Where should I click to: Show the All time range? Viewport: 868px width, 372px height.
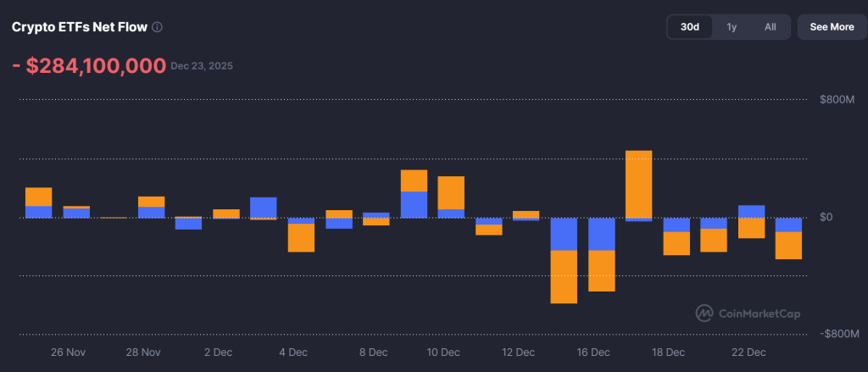pyautogui.click(x=770, y=27)
